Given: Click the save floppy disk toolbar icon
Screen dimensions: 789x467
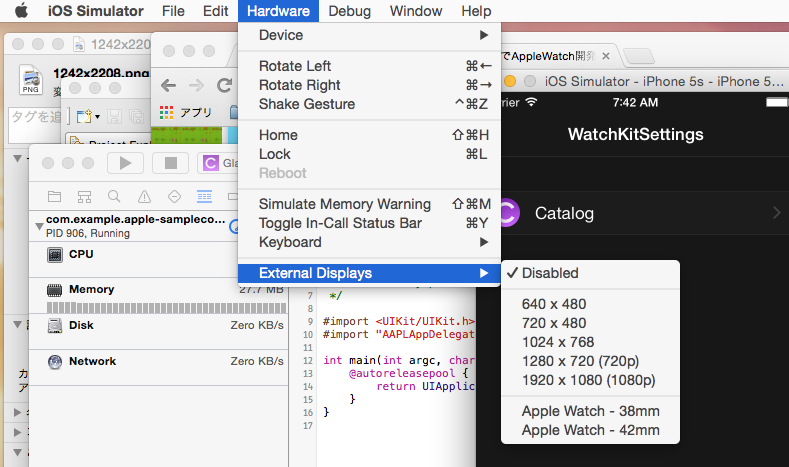Looking at the screenshot, I should pos(114,117).
